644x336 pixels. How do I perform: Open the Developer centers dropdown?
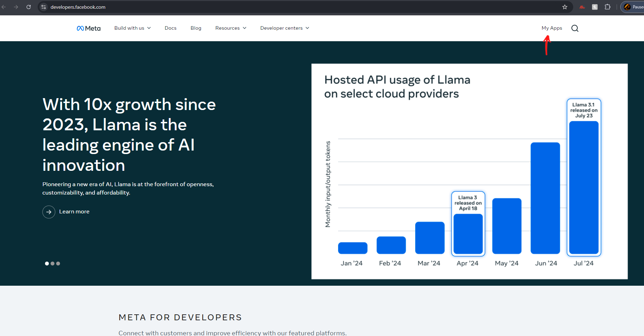coord(284,28)
